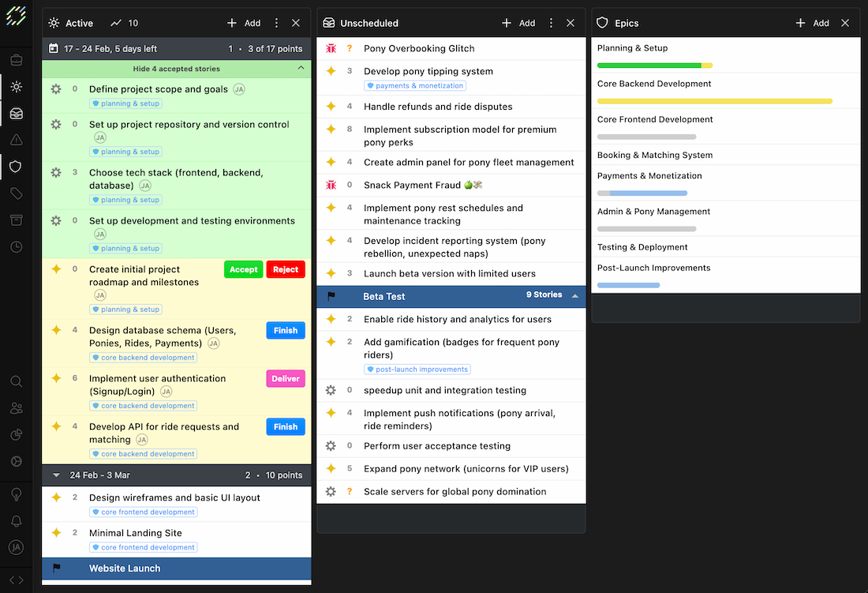Collapse the Beta Test release stories
This screenshot has width=868, height=593.
point(574,296)
